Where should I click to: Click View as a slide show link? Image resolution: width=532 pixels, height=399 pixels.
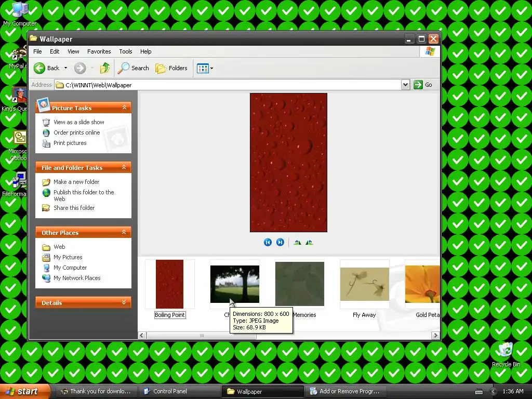click(79, 122)
